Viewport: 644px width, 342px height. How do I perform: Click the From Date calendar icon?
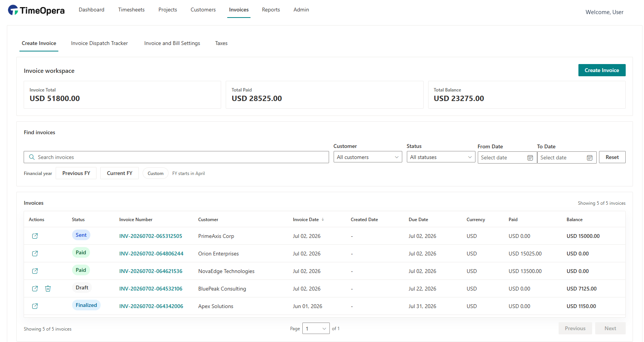point(530,158)
